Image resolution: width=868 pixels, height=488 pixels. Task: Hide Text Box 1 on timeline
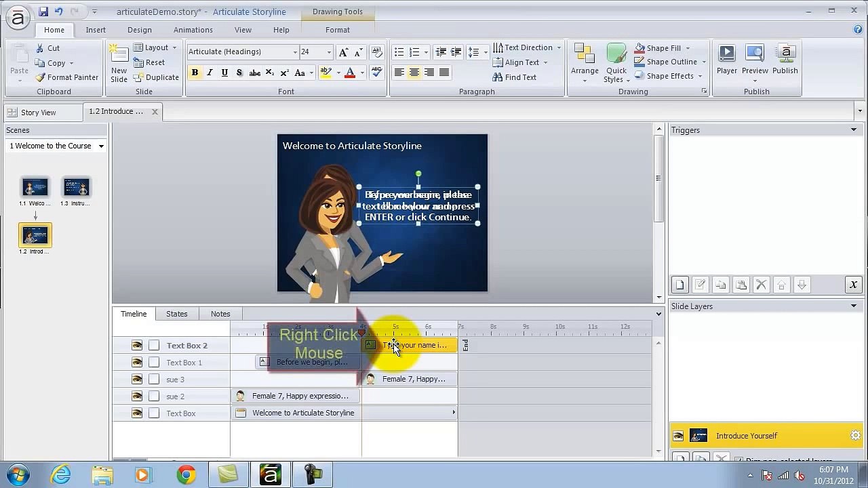pyautogui.click(x=137, y=363)
